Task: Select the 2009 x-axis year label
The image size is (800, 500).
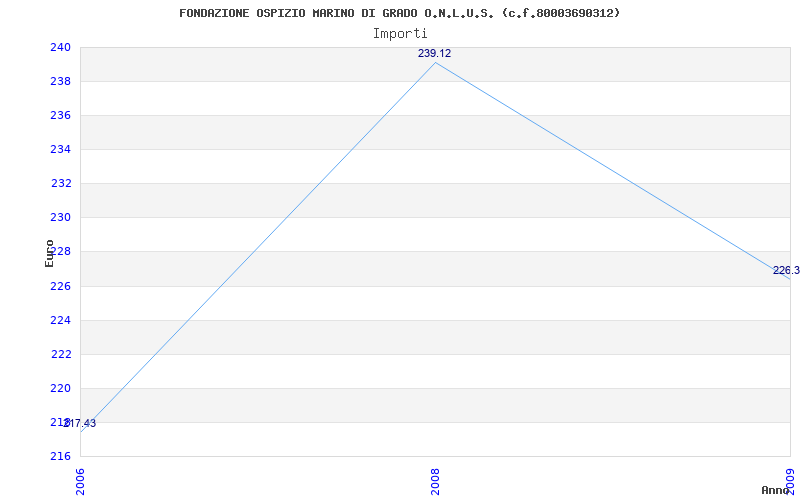Action: click(790, 482)
